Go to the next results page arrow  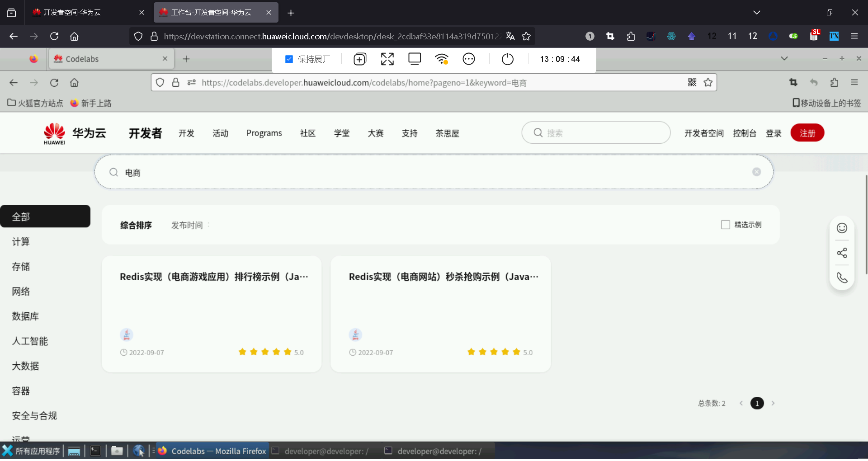pos(773,403)
